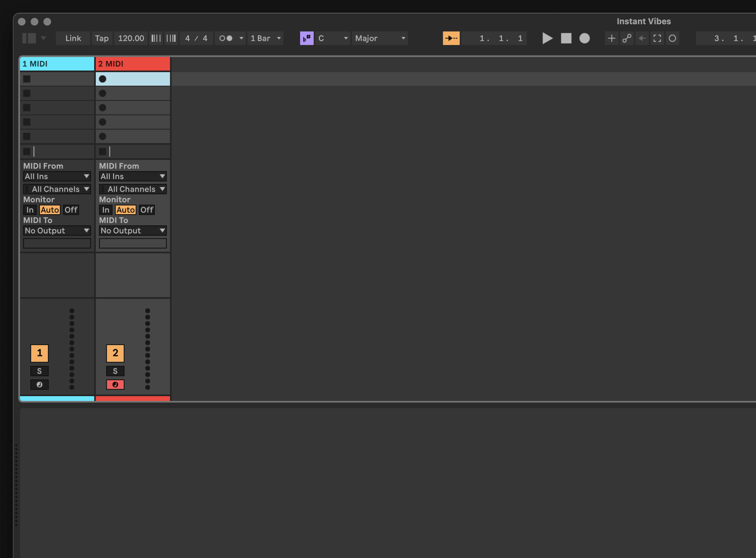
Task: Open track 2 All Channels dropdown
Action: click(x=133, y=189)
